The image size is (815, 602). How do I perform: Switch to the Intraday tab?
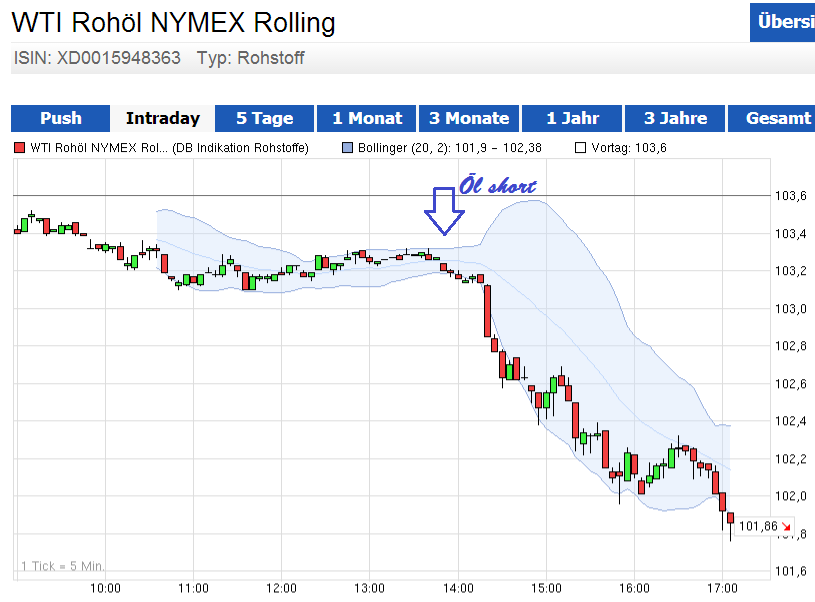pos(162,118)
